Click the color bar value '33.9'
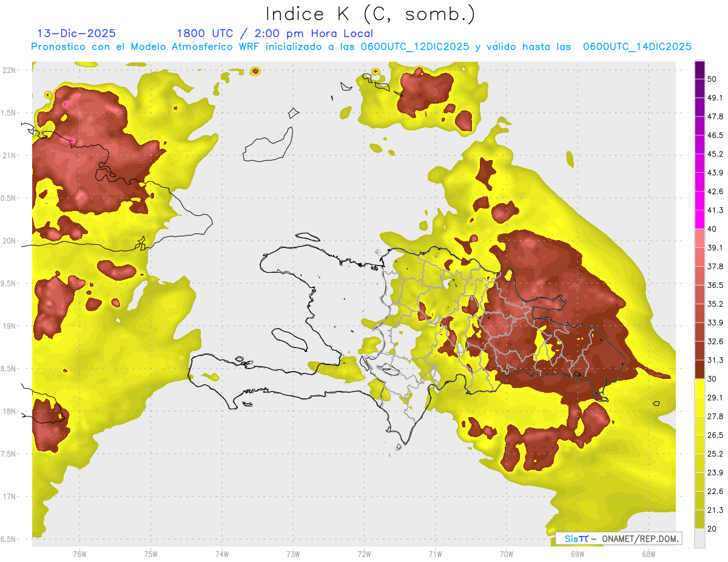The width and height of the screenshot is (728, 562). 715,323
